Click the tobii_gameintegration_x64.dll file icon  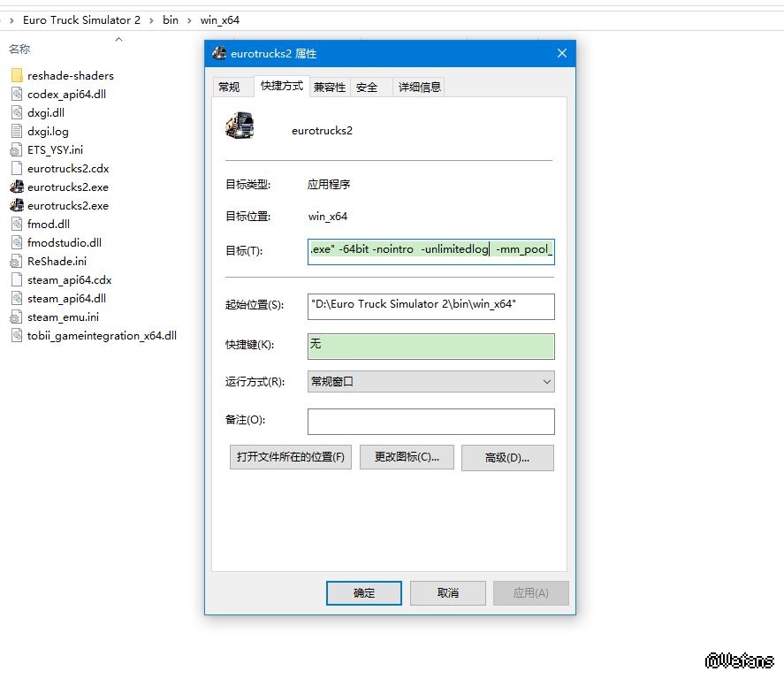tap(17, 335)
